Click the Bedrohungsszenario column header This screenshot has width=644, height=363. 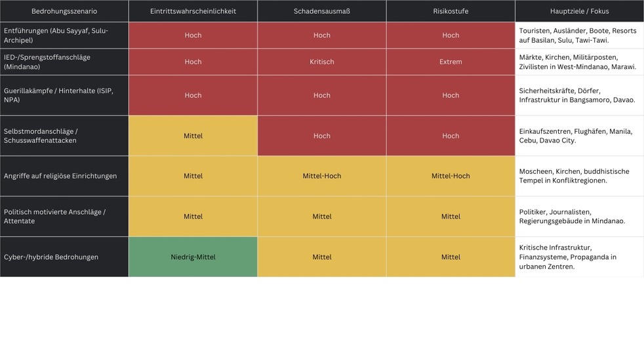tap(64, 11)
